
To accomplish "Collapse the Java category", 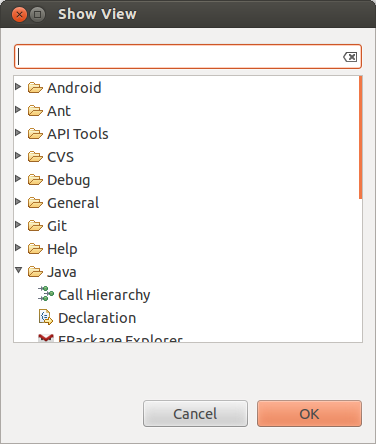I will (19, 270).
